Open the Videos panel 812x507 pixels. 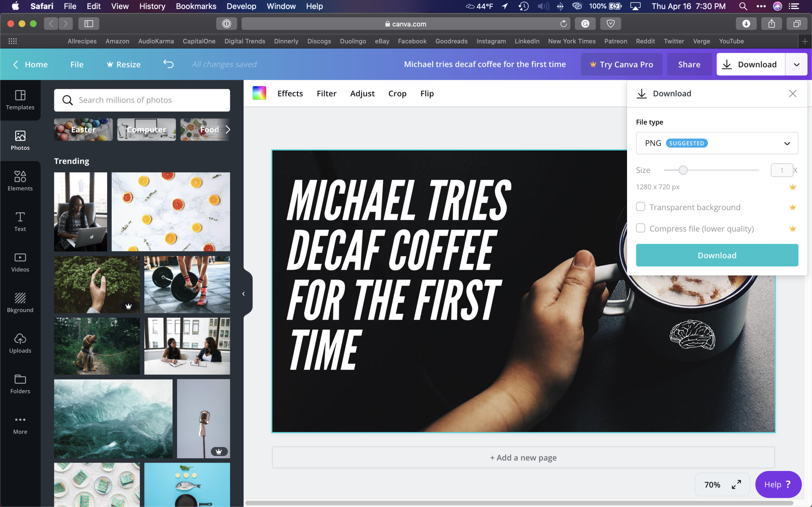[x=20, y=262]
